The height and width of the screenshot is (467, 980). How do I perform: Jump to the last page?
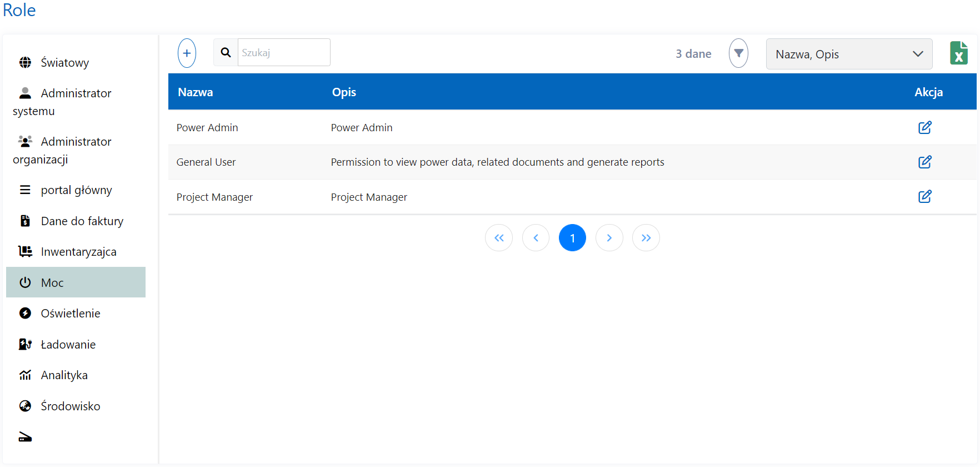[x=646, y=238]
